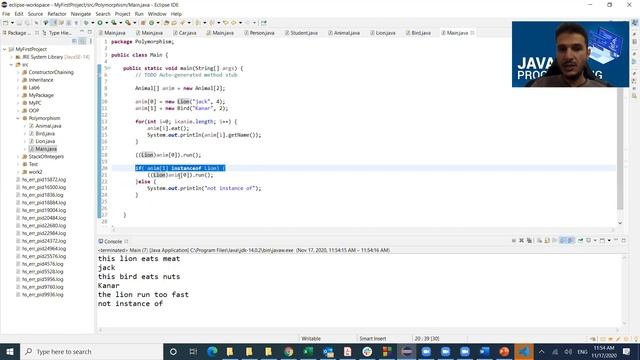
Task: Click Remove All Terminated Launches icon
Action: coord(529,241)
